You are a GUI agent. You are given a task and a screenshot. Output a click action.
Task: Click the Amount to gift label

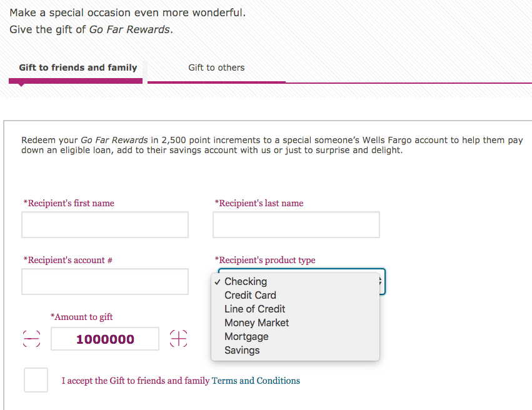[x=81, y=317]
